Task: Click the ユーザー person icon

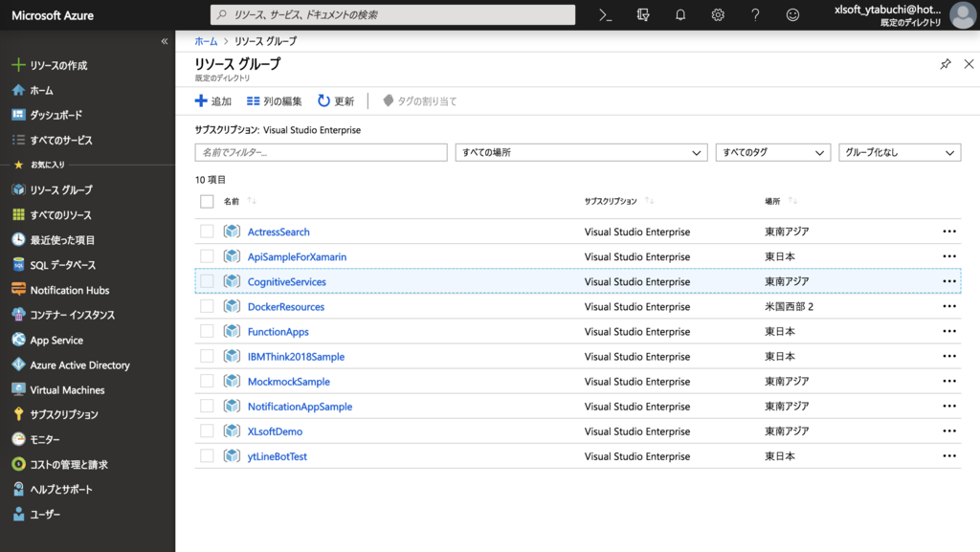Action: [18, 515]
